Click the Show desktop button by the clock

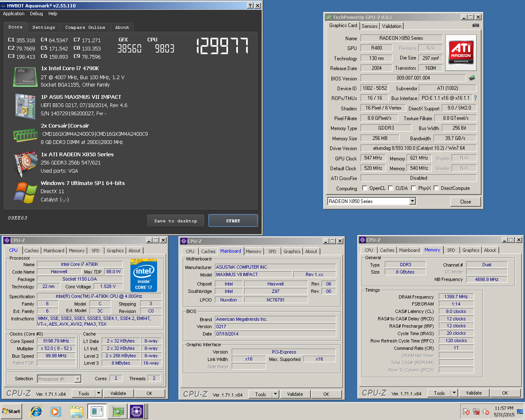click(x=520, y=411)
